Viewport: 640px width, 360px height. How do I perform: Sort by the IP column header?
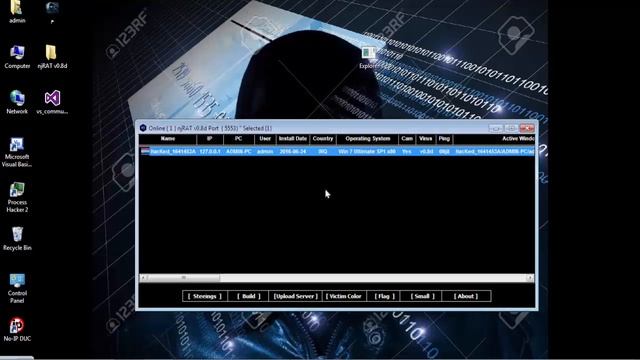[210, 139]
